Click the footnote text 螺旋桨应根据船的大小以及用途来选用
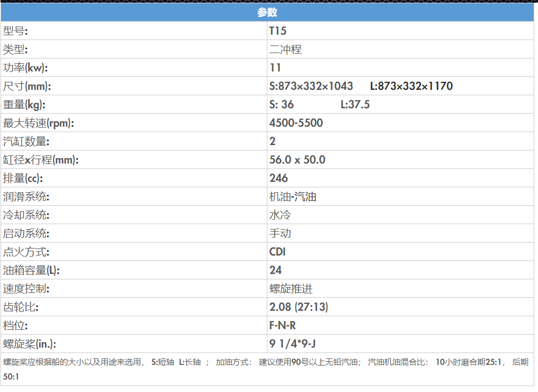The height and width of the screenshot is (392, 538). [x=73, y=362]
